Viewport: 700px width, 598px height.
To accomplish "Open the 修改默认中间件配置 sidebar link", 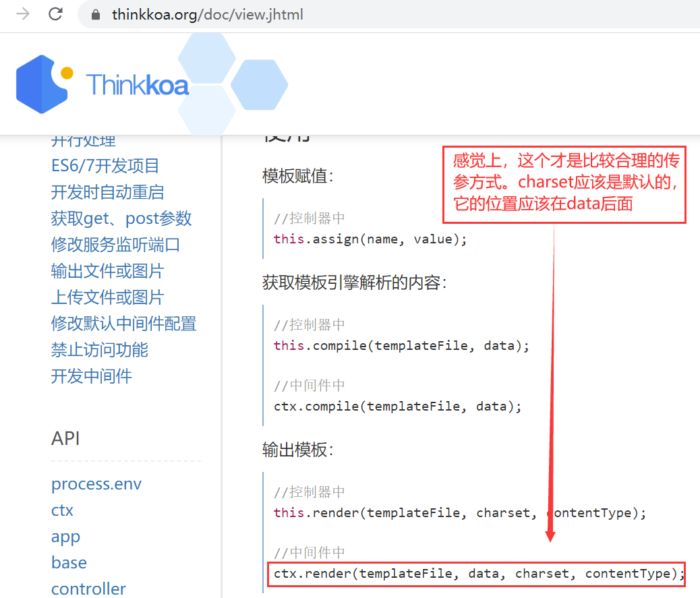I will pos(123,324).
